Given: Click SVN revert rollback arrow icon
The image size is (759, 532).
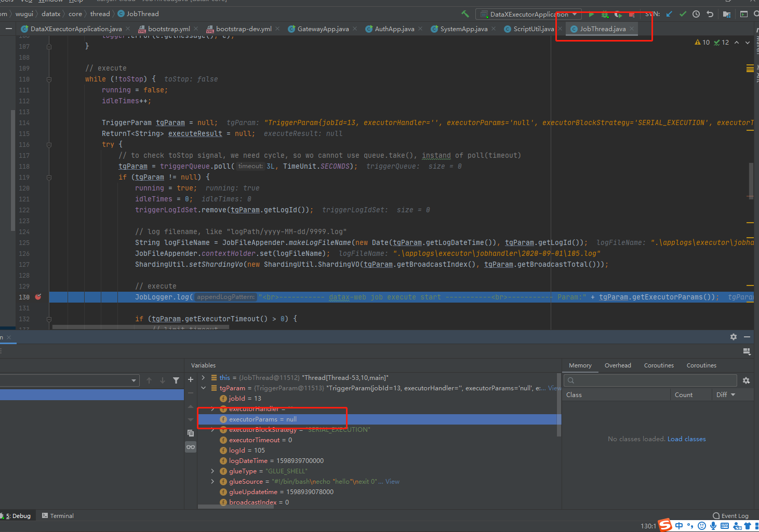Looking at the screenshot, I should coord(710,14).
